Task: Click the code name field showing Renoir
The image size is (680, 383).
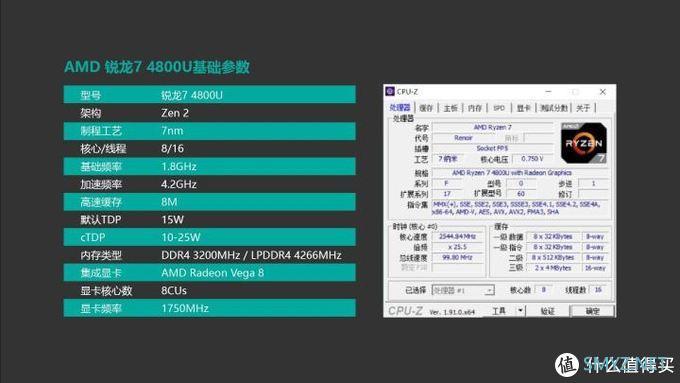Action: tap(463, 138)
